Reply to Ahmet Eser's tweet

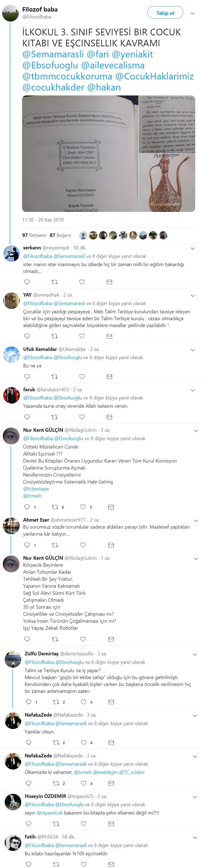pyautogui.click(x=27, y=545)
